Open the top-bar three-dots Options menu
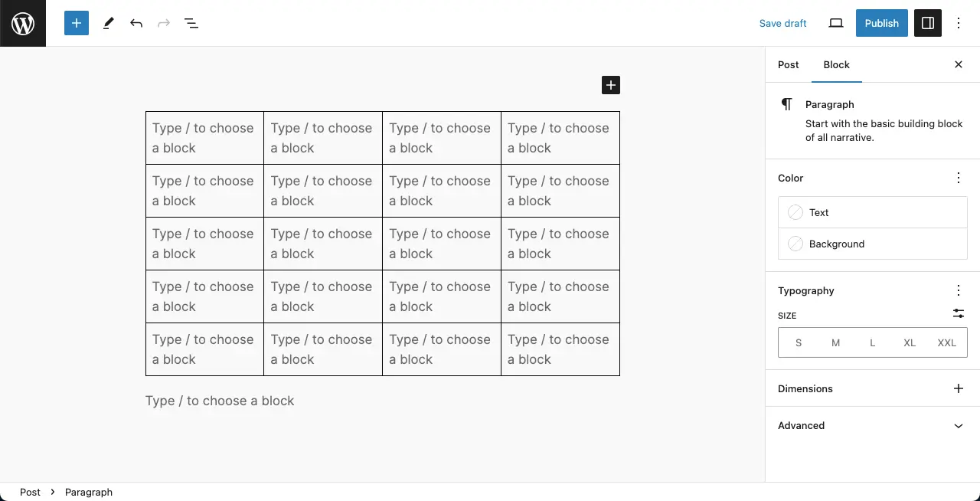 [959, 23]
